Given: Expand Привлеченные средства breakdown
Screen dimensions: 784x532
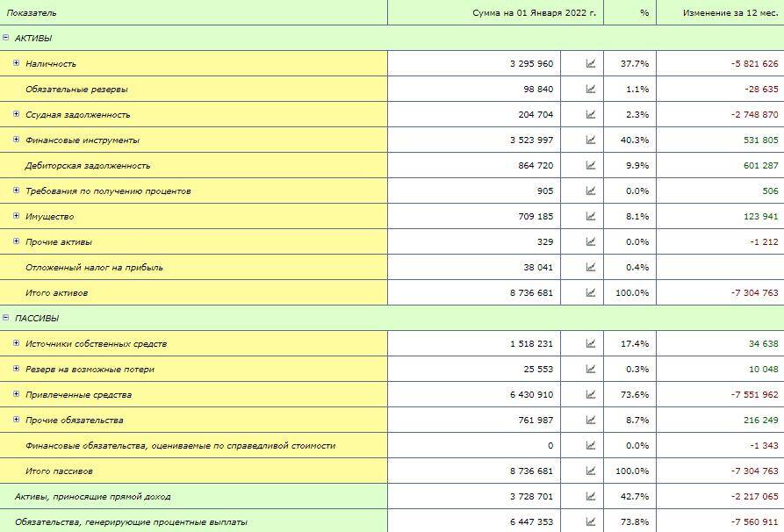Looking at the screenshot, I should 17,394.
